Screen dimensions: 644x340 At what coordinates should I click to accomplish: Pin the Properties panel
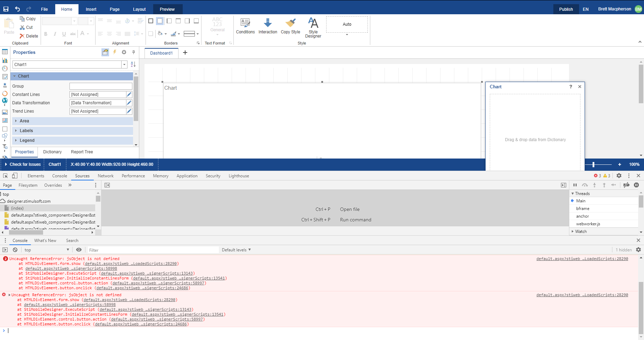click(133, 52)
